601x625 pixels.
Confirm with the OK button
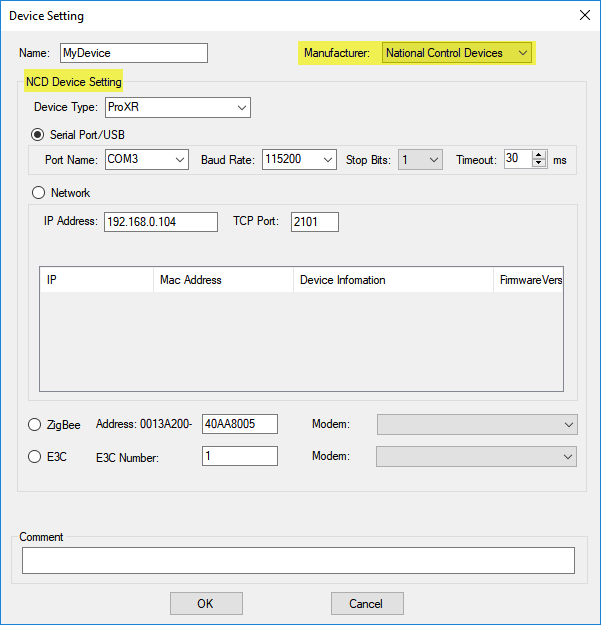(x=206, y=603)
